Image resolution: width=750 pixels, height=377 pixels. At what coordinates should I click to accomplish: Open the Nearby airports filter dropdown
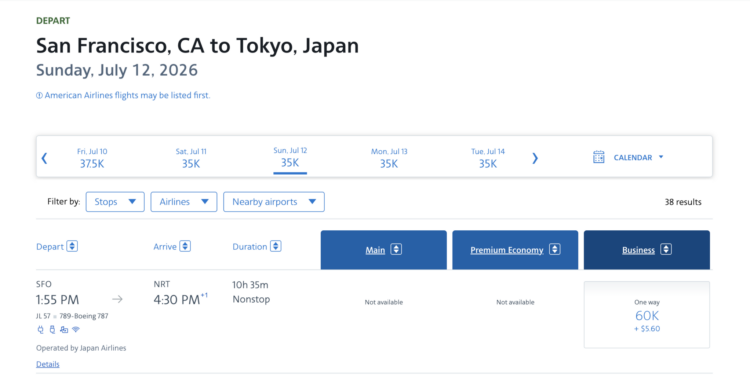274,202
